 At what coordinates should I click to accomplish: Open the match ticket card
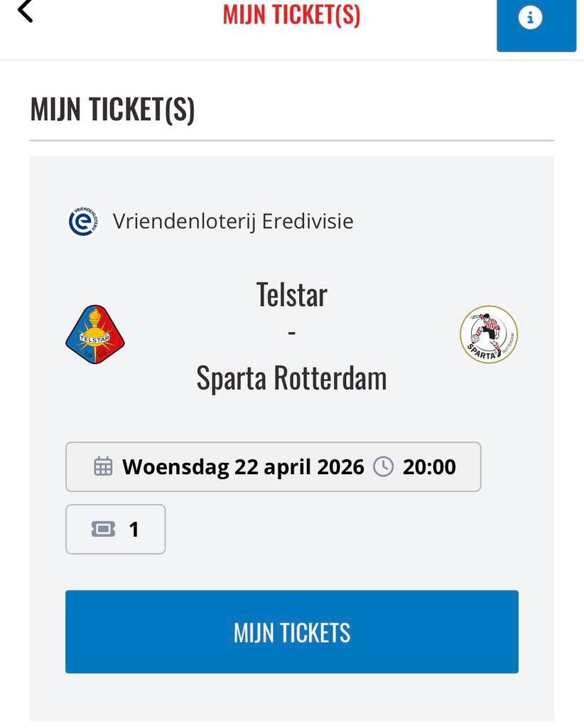pyautogui.click(x=291, y=631)
